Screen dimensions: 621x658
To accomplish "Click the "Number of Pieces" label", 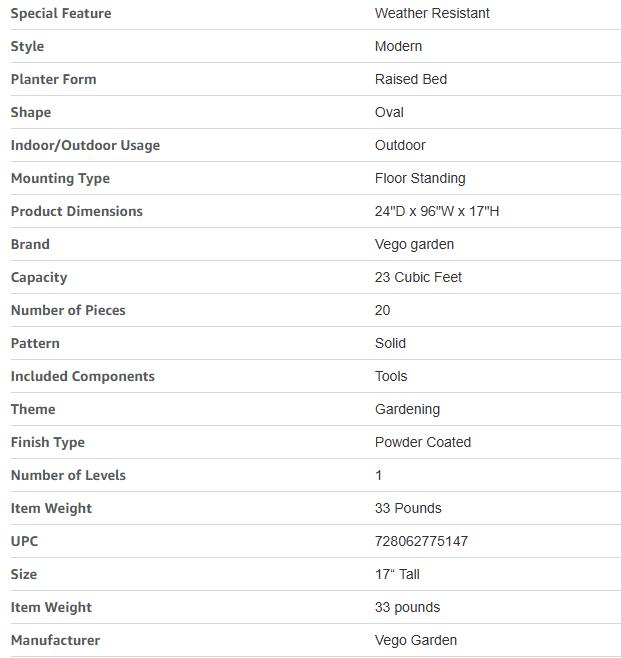I will [x=68, y=310].
